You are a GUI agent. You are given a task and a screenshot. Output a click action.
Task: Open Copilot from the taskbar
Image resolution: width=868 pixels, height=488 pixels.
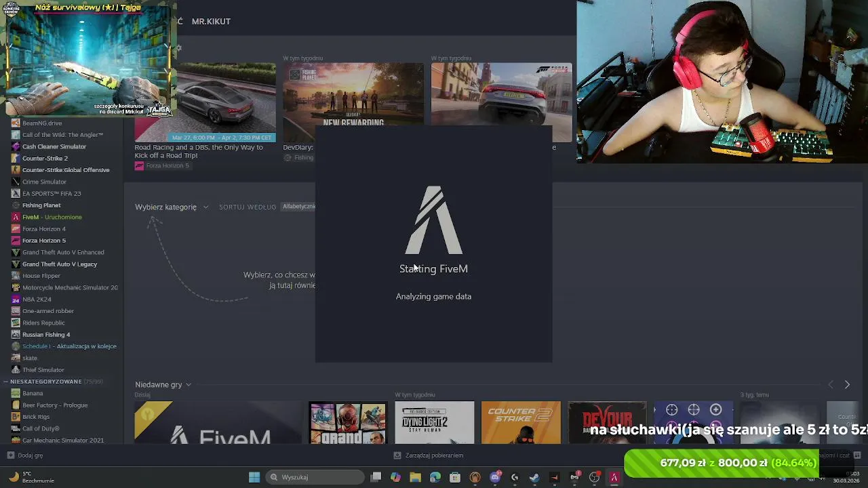click(395, 477)
